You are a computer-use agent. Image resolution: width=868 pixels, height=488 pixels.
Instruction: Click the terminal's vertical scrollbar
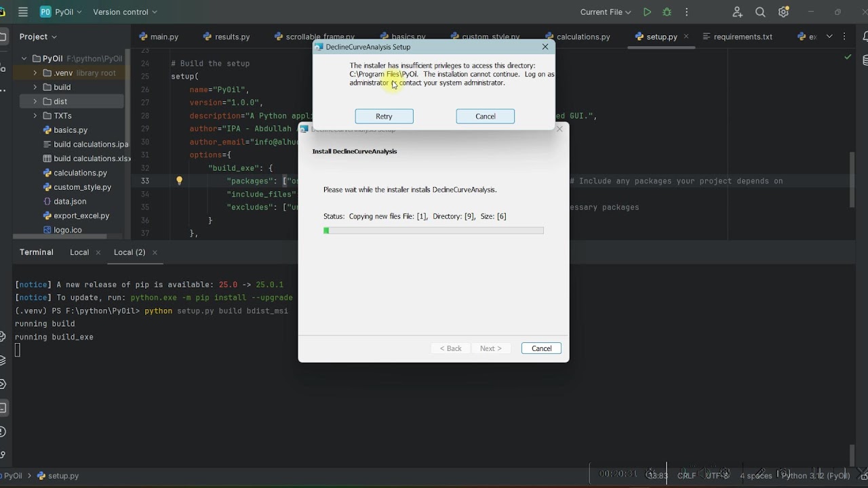[852, 454]
